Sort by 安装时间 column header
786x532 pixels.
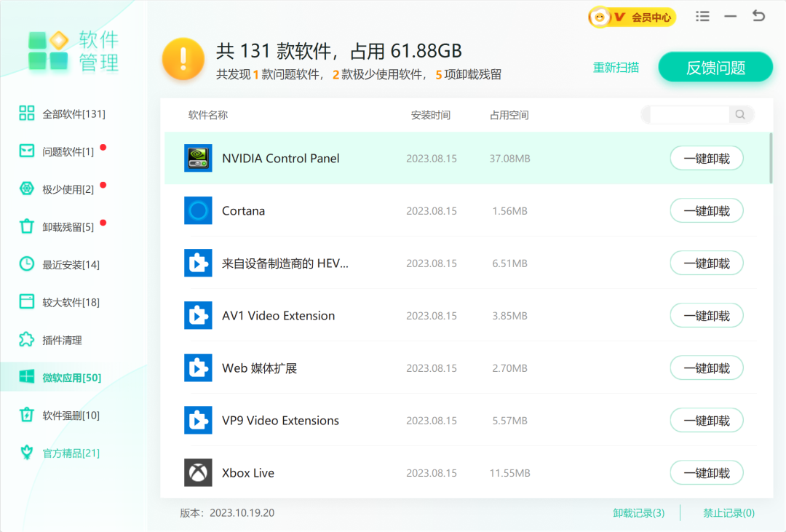(431, 115)
